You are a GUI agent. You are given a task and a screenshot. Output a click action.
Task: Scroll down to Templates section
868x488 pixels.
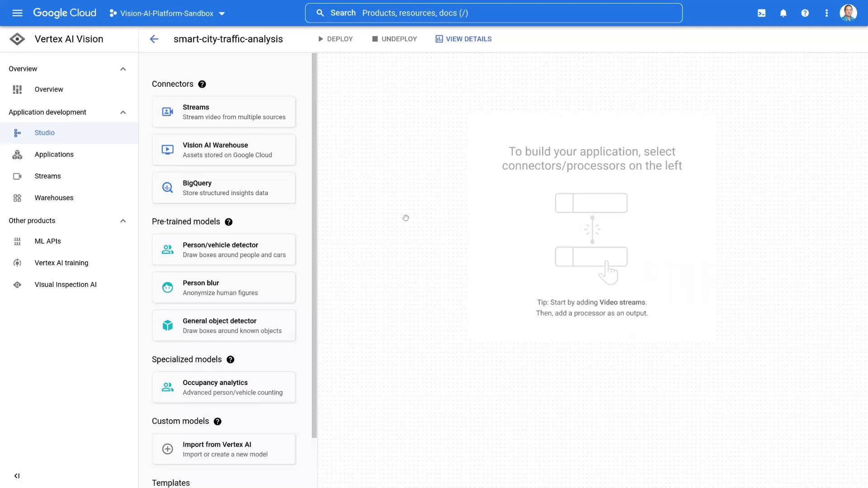[x=171, y=483]
